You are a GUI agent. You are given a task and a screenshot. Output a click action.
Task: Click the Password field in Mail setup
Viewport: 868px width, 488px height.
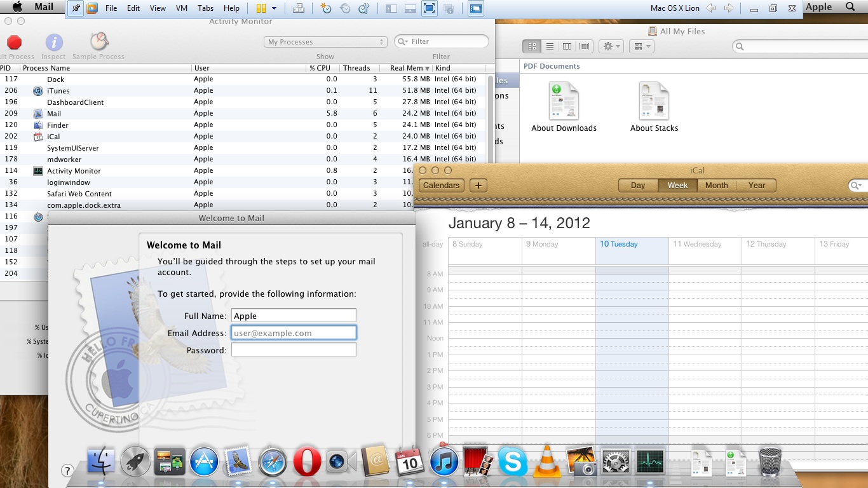point(294,350)
